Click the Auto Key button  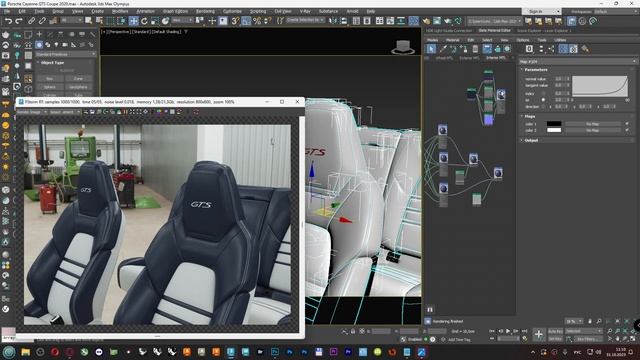pos(555,331)
